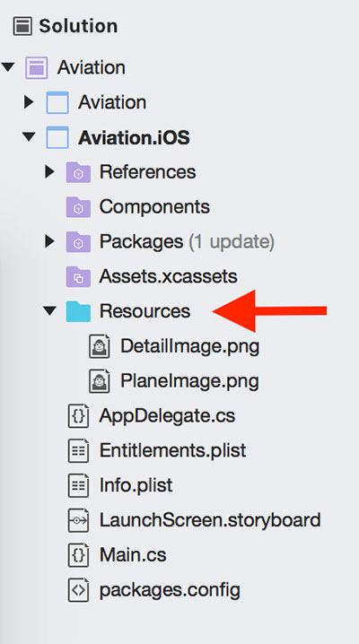359x644 pixels.
Task: Select the blue Resources folder icon
Action: (78, 311)
